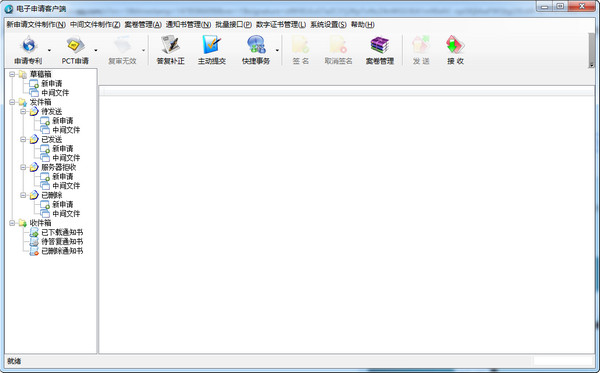Select 中间文件 under 草稿箱

pos(55,93)
